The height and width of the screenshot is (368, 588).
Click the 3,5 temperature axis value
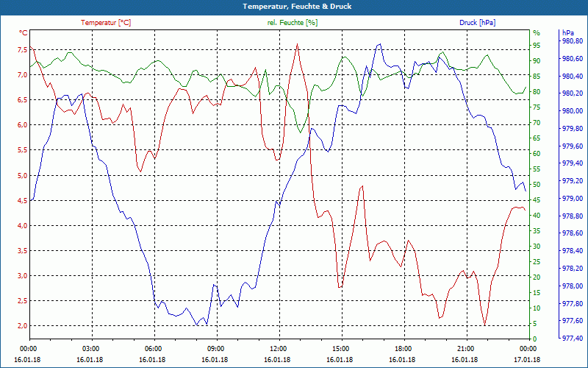coord(21,250)
